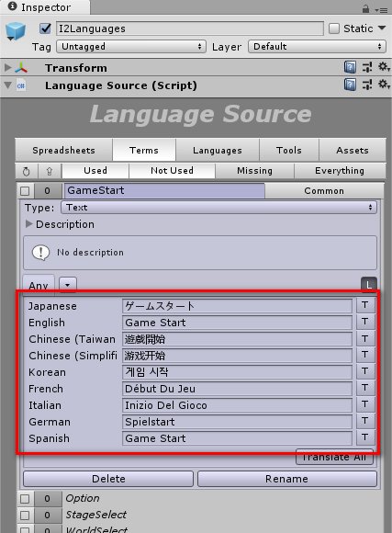Open the Type dropdown showing Text

(x=218, y=208)
